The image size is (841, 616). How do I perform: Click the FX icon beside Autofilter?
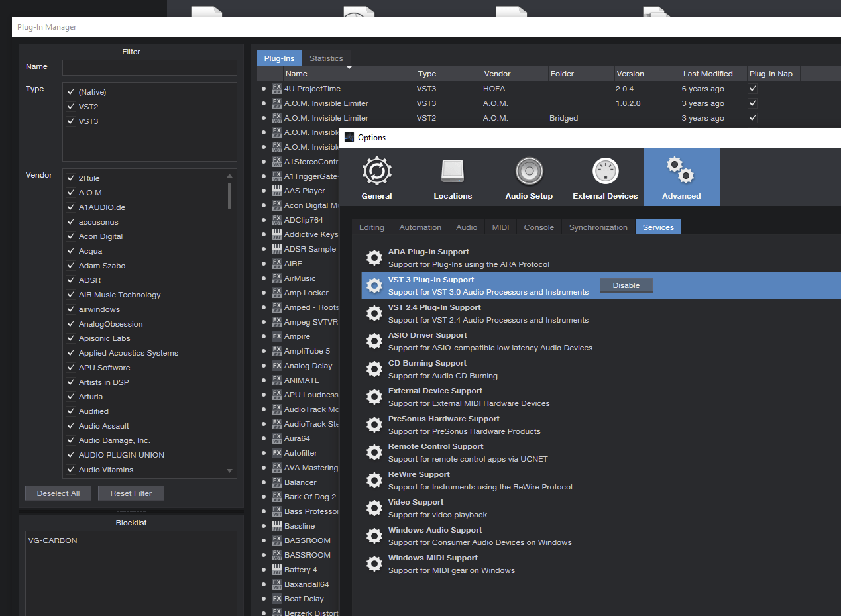[277, 453]
